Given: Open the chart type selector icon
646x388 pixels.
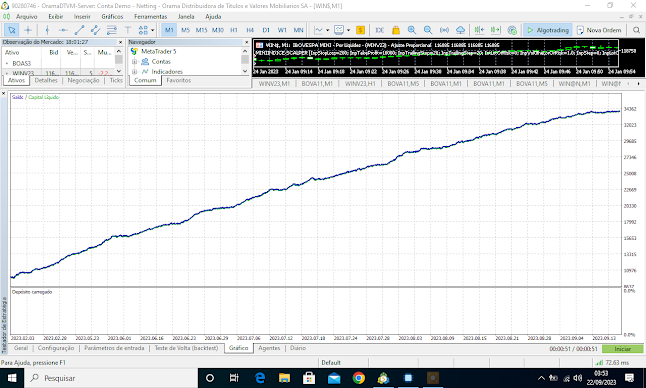Looking at the screenshot, I should (x=318, y=30).
